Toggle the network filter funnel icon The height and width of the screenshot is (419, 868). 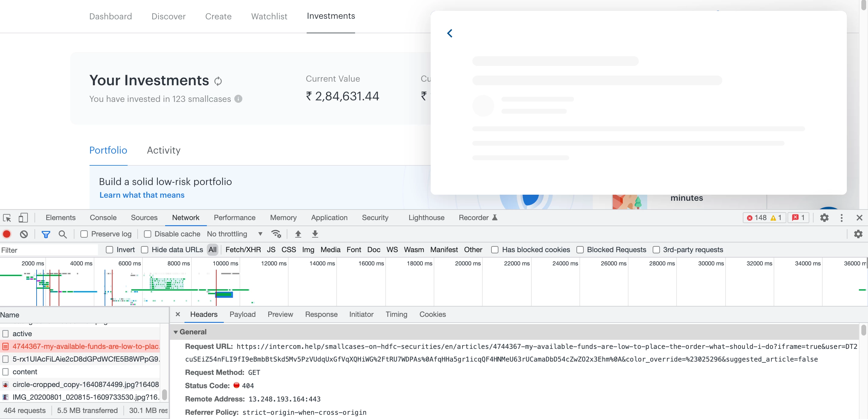click(46, 234)
